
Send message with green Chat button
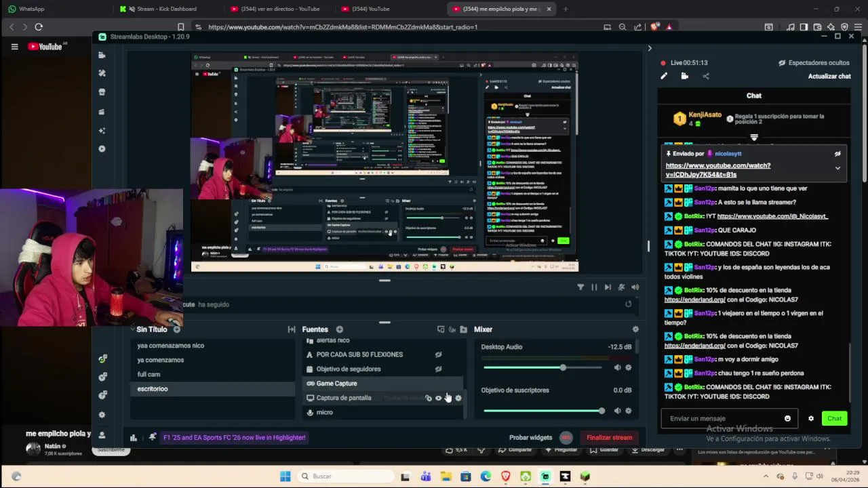coord(834,418)
